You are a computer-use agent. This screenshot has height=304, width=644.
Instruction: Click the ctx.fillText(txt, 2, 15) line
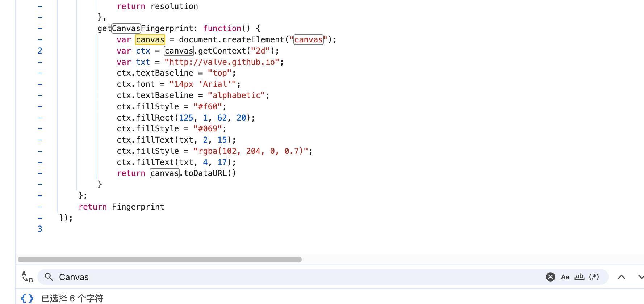point(176,140)
